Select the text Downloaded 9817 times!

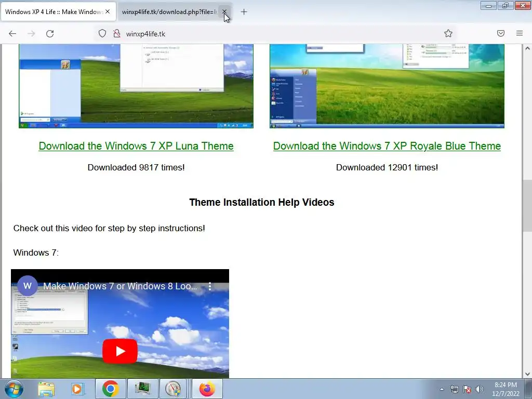coord(136,168)
